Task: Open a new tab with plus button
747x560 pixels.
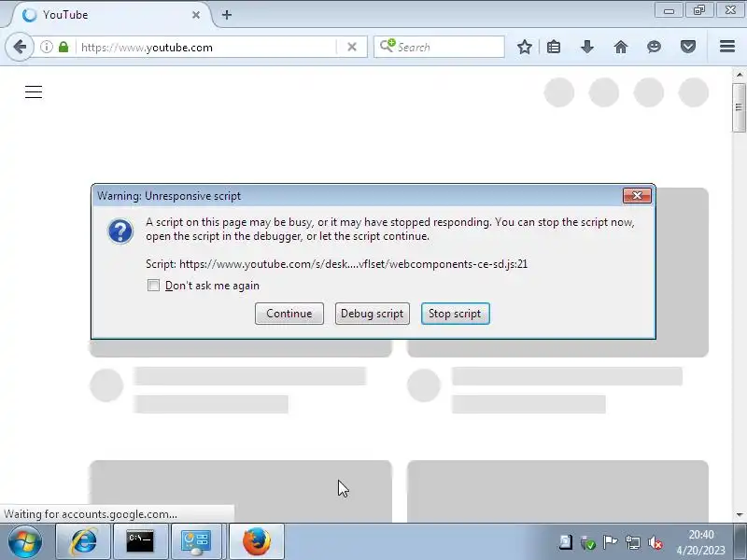Action: click(227, 15)
